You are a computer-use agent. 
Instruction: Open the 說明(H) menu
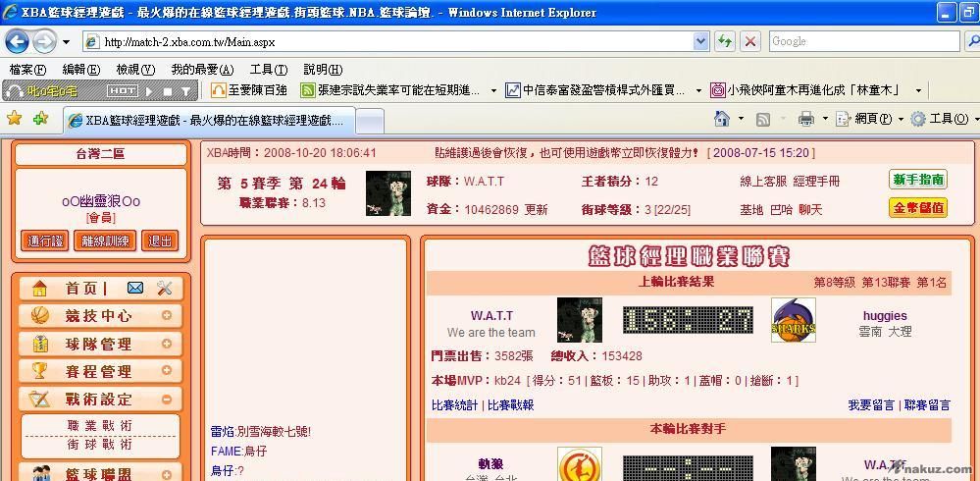323,70
